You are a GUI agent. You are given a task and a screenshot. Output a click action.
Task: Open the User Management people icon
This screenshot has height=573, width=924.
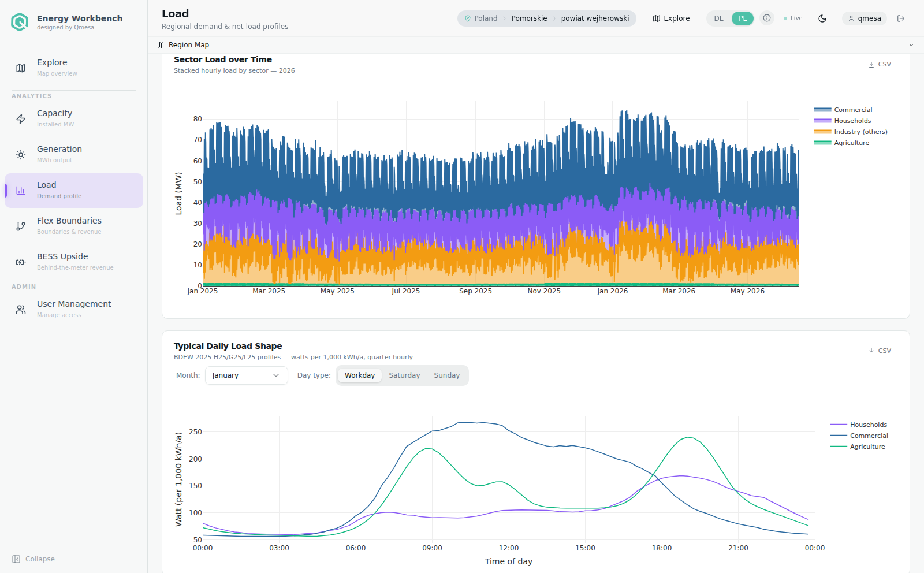(21, 310)
